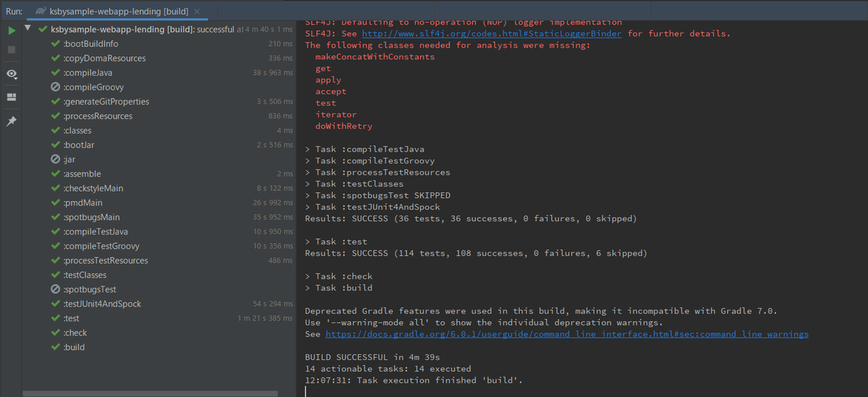Select the :test task row

pos(159,318)
